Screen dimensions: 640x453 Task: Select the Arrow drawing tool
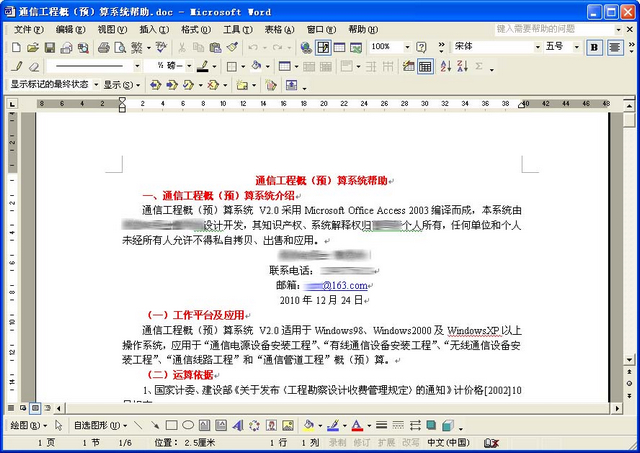pos(155,426)
